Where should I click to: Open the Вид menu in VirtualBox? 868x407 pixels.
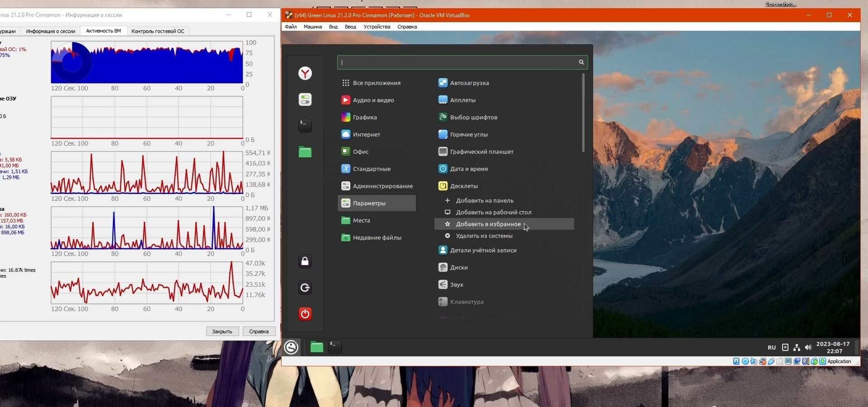333,27
